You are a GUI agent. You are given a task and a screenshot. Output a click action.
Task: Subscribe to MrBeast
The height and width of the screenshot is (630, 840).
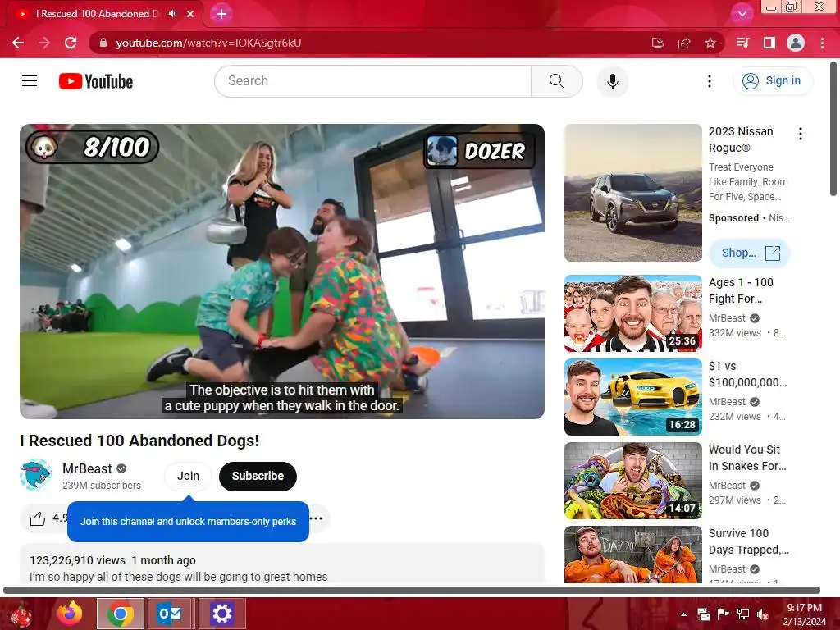click(x=258, y=476)
